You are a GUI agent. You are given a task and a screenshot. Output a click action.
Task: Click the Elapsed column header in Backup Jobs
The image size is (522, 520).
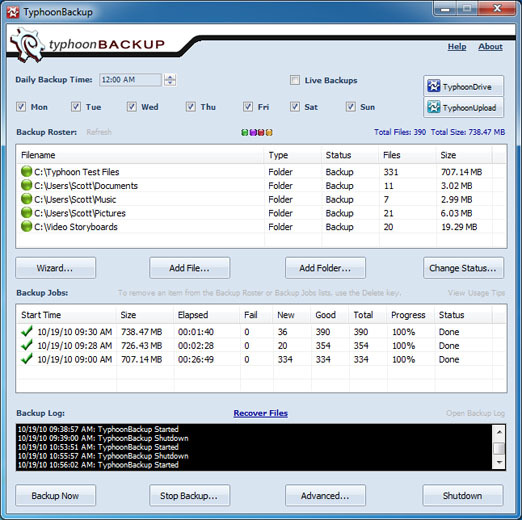click(207, 315)
